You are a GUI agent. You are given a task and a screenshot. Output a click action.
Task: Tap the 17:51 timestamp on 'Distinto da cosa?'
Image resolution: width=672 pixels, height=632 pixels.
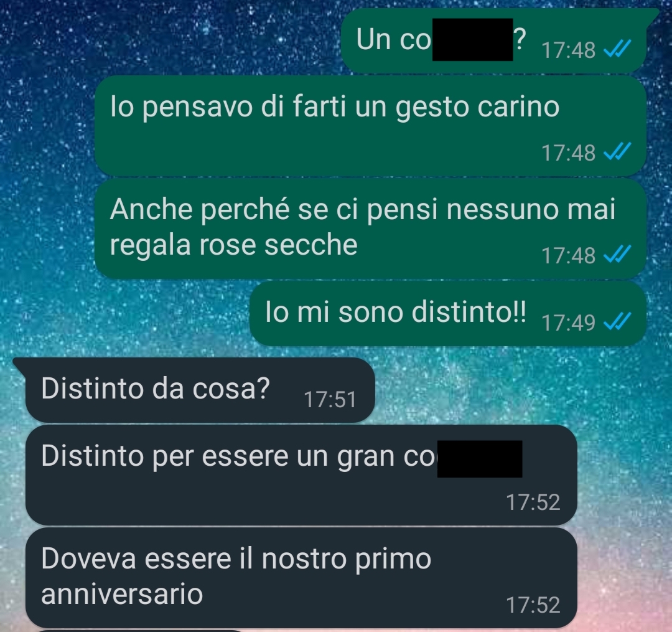click(330, 400)
